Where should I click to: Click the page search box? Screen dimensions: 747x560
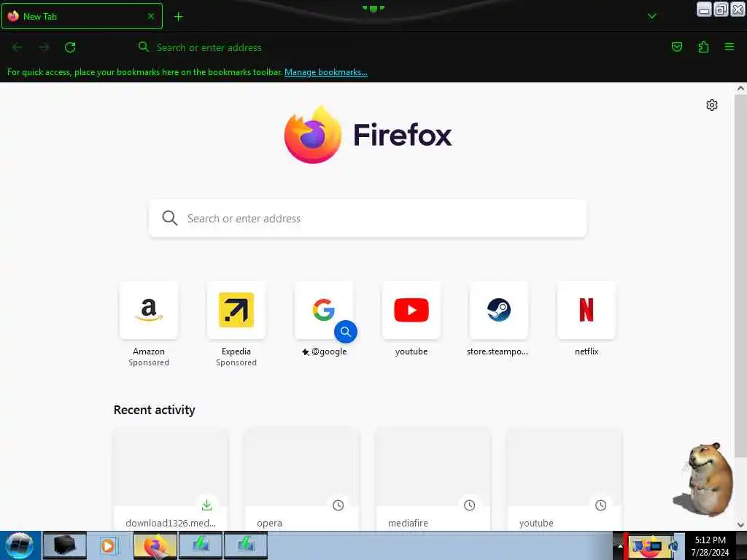pyautogui.click(x=368, y=218)
